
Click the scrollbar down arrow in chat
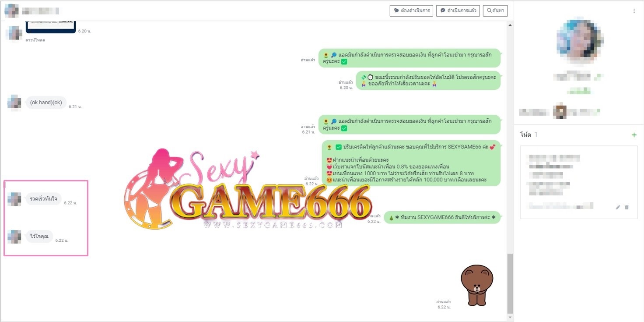(510, 317)
